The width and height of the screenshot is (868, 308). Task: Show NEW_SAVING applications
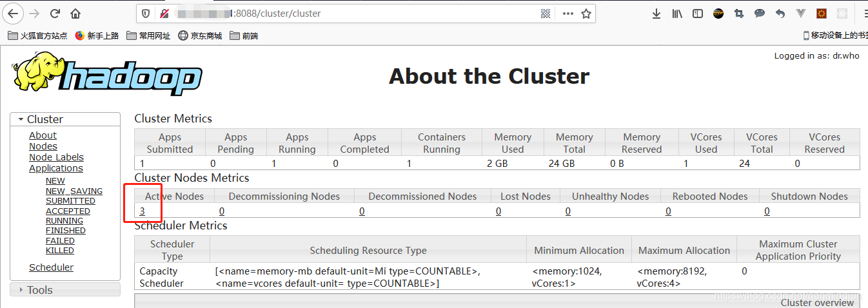[74, 191]
